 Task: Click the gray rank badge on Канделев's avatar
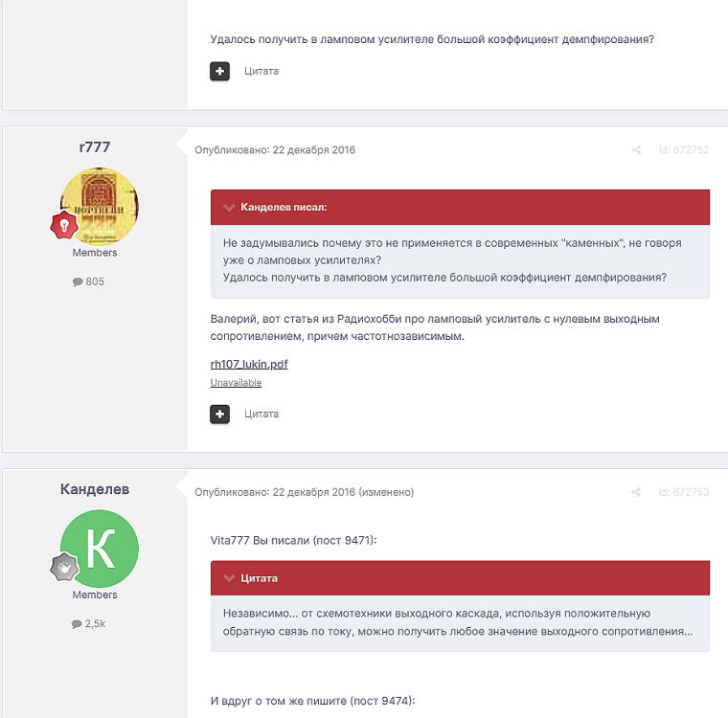(x=63, y=568)
